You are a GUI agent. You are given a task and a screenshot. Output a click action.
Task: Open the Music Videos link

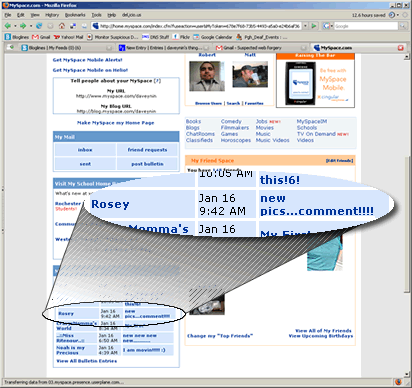point(272,140)
